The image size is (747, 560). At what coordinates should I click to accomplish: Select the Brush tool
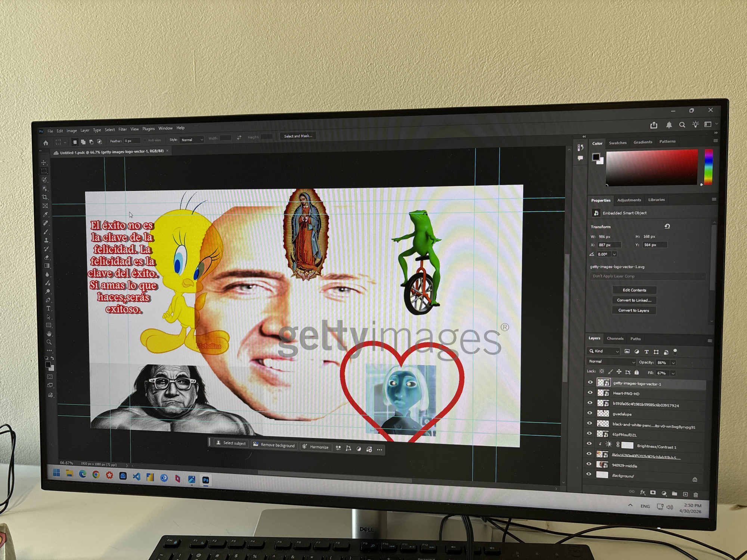pyautogui.click(x=46, y=232)
